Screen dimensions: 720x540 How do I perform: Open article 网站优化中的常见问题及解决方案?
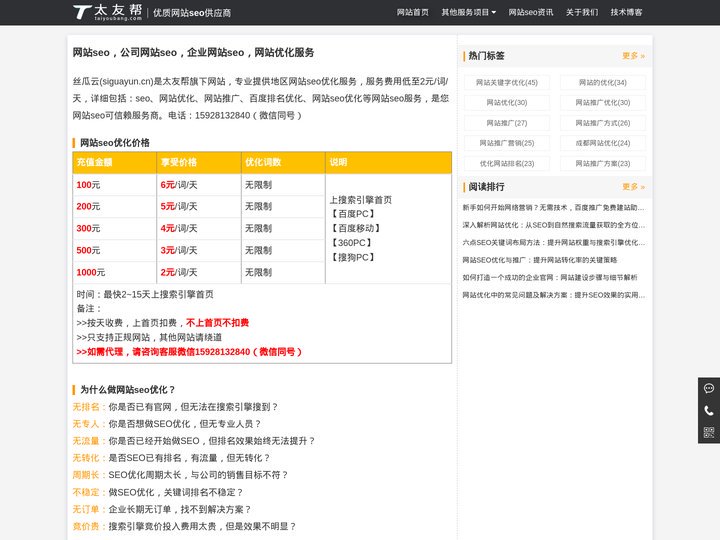point(553,295)
